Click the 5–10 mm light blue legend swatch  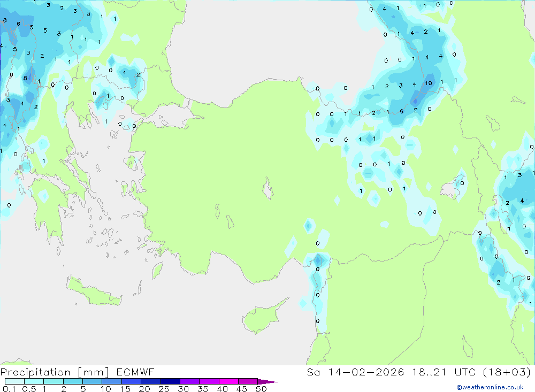[x=93, y=381]
